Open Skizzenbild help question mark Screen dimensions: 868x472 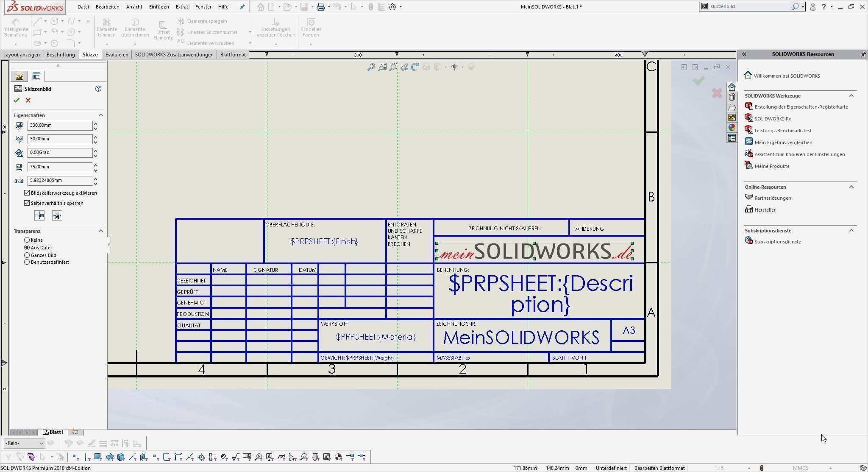pos(98,89)
